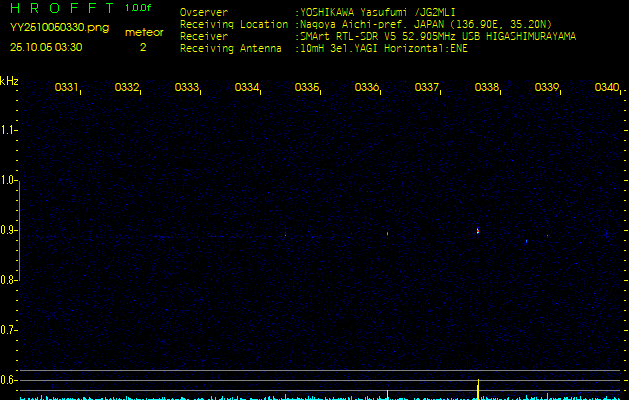Click time marker 0340
The height and width of the screenshot is (400, 629).
point(607,87)
